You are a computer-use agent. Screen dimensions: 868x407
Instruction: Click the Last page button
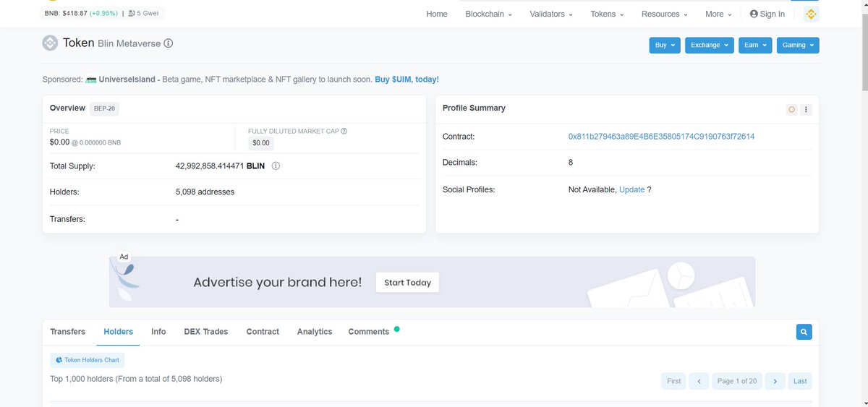pos(800,381)
